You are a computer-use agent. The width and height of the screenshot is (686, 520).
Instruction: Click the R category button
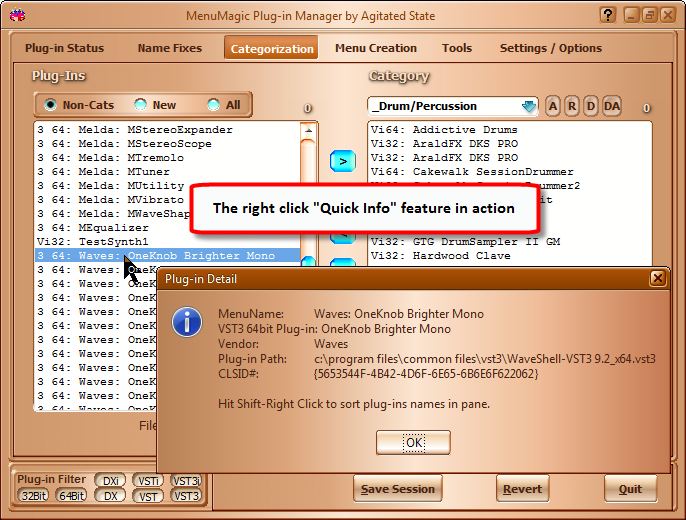(x=572, y=106)
